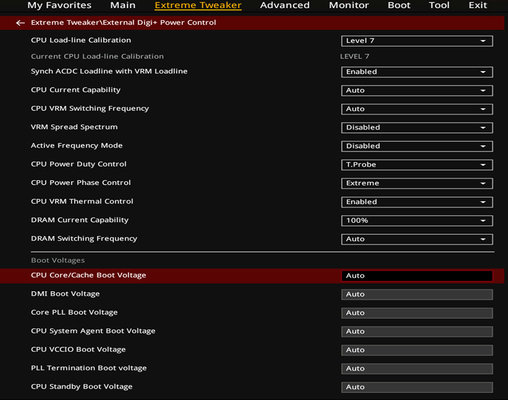Image resolution: width=508 pixels, height=400 pixels.
Task: Open DRAM Switching Frequency dropdown
Action: 417,239
